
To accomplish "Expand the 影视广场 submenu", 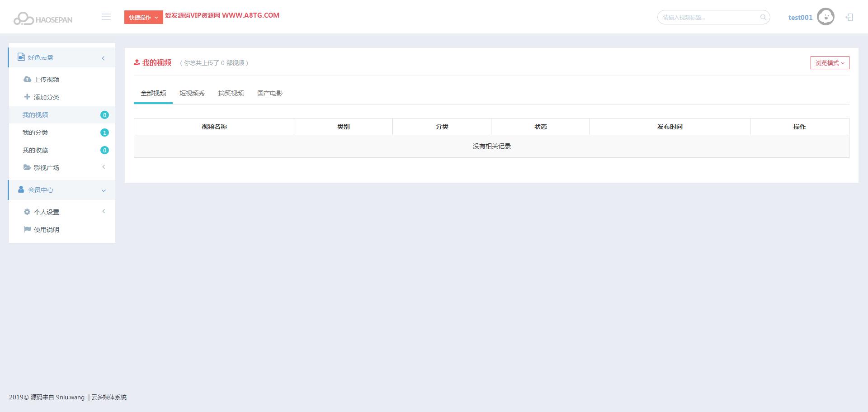I will (104, 167).
